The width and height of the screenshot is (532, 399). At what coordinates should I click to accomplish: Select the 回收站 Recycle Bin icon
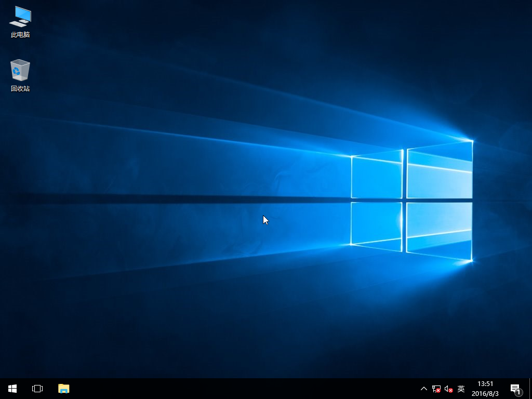[x=20, y=70]
